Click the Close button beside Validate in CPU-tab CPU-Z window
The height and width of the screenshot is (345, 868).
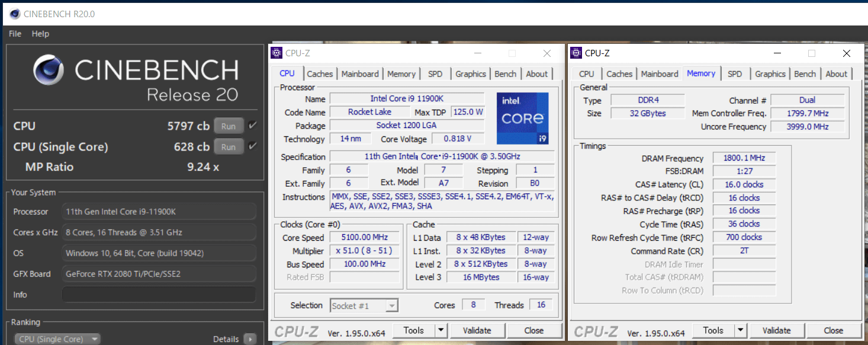pyautogui.click(x=534, y=330)
